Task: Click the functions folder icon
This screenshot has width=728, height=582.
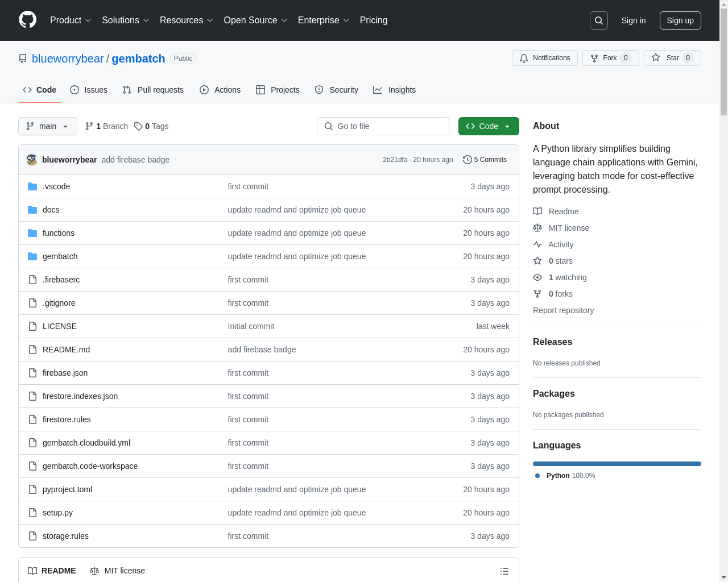Action: pyautogui.click(x=32, y=233)
